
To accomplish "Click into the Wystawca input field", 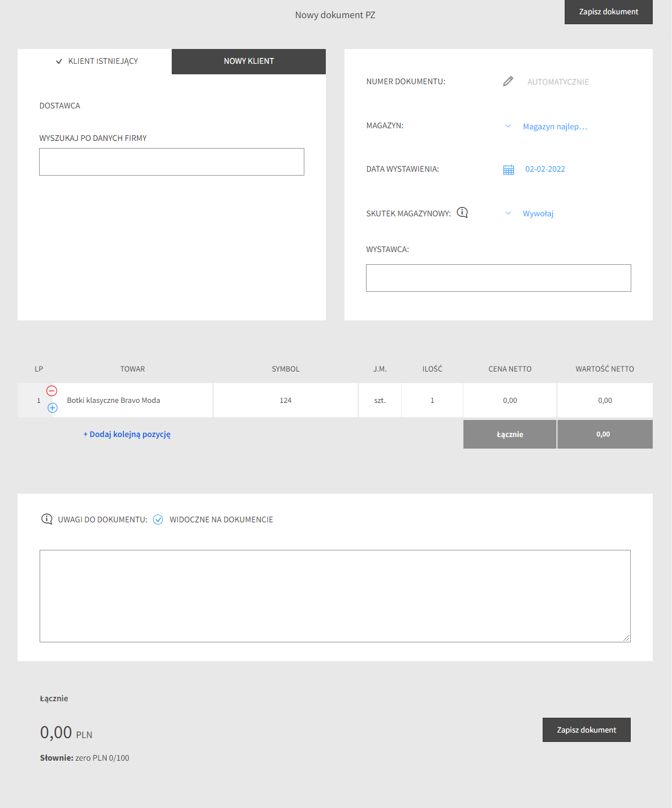I will [x=498, y=278].
